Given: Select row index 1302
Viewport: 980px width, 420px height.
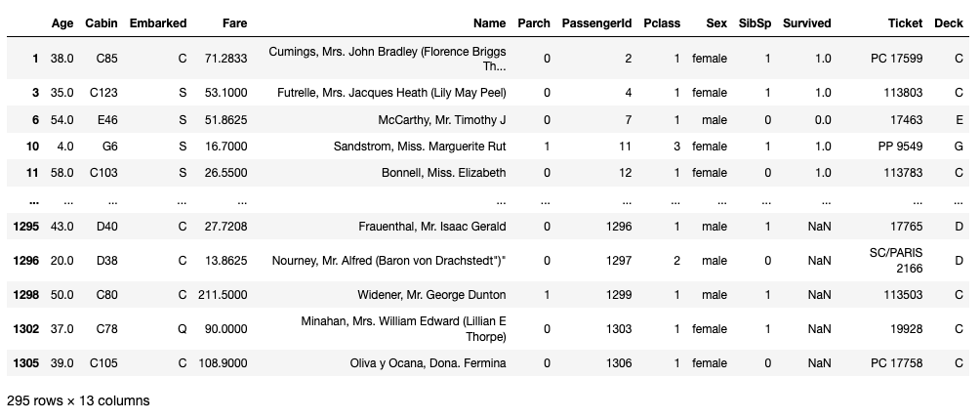Looking at the screenshot, I should point(25,329).
